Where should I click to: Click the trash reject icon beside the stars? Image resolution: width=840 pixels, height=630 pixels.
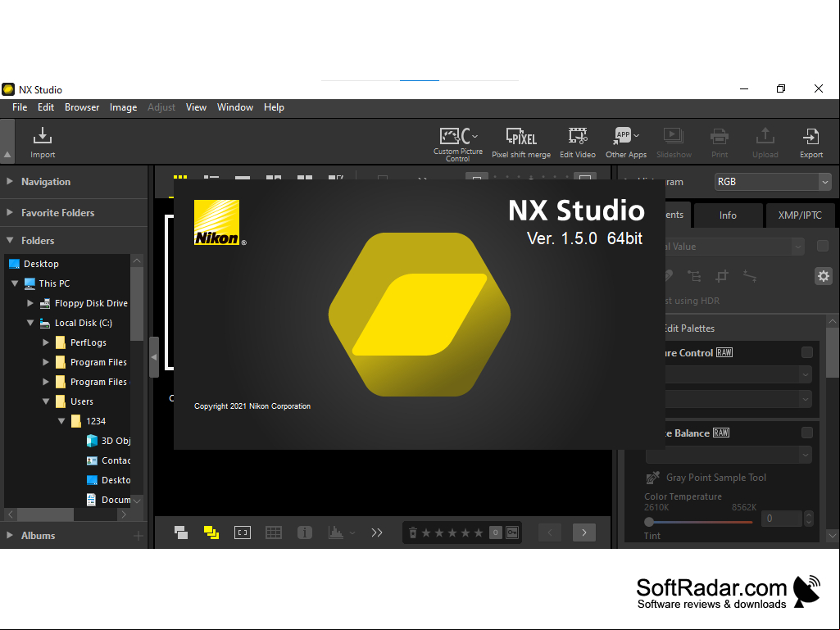pyautogui.click(x=412, y=533)
